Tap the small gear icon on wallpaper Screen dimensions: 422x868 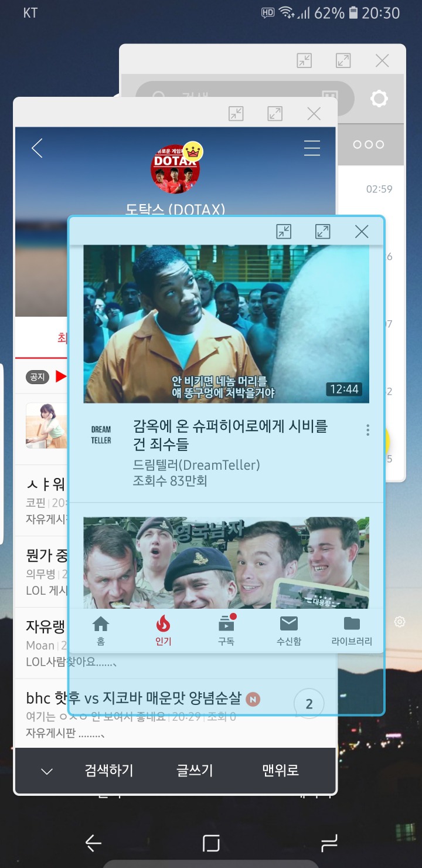point(400,622)
